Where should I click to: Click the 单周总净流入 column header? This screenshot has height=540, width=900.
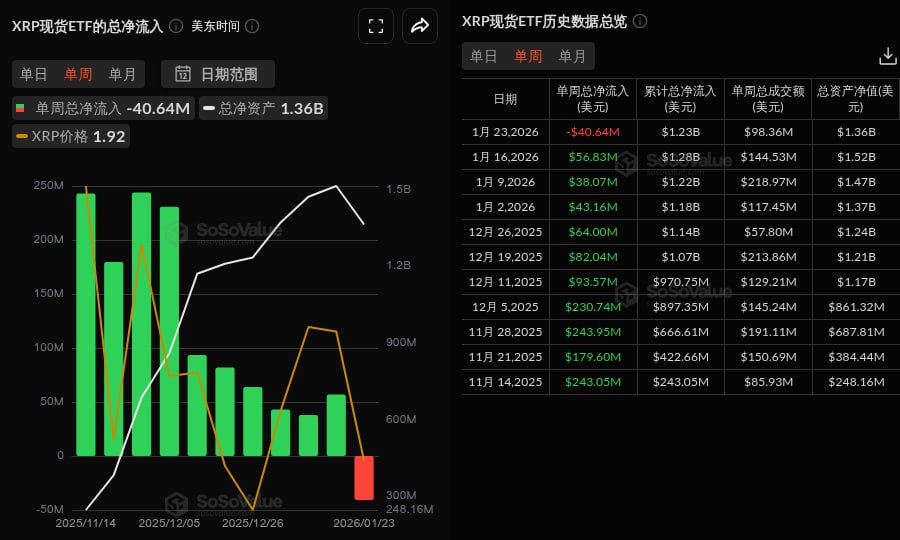tap(592, 98)
